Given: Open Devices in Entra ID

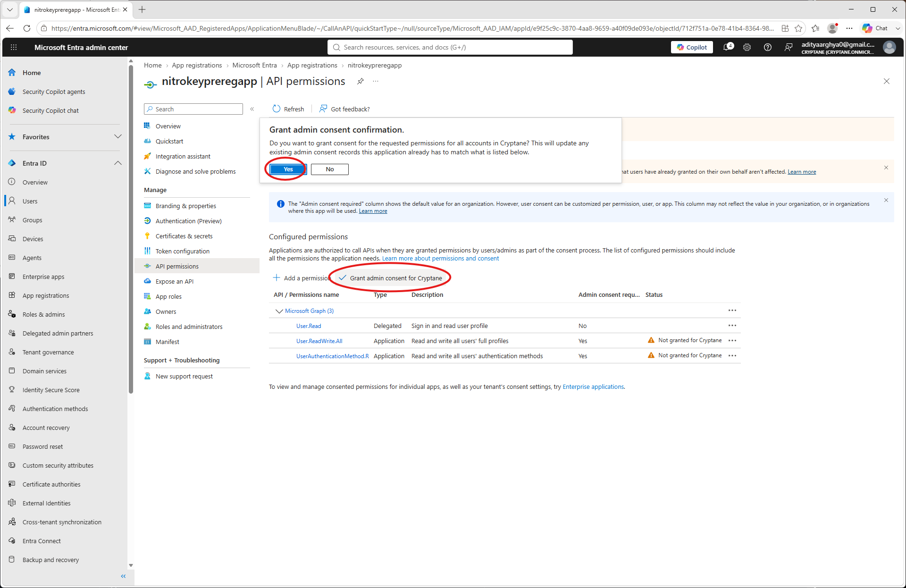Looking at the screenshot, I should (33, 239).
